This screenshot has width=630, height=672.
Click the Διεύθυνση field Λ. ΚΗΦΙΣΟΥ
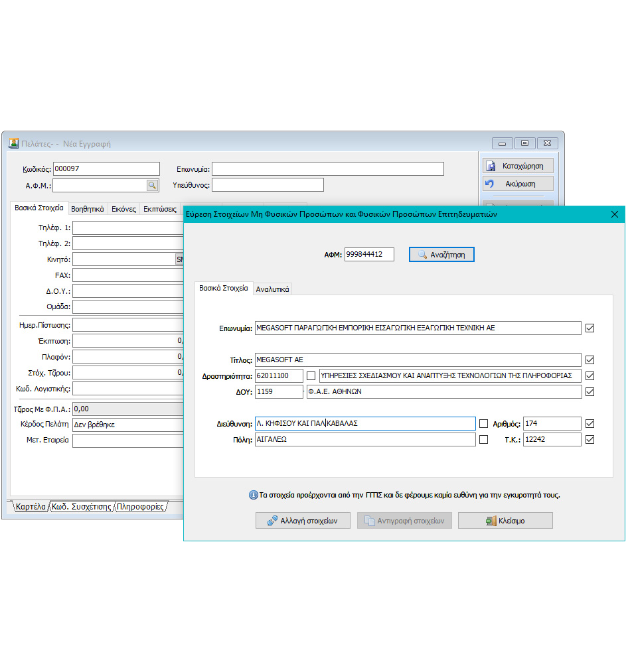(365, 423)
